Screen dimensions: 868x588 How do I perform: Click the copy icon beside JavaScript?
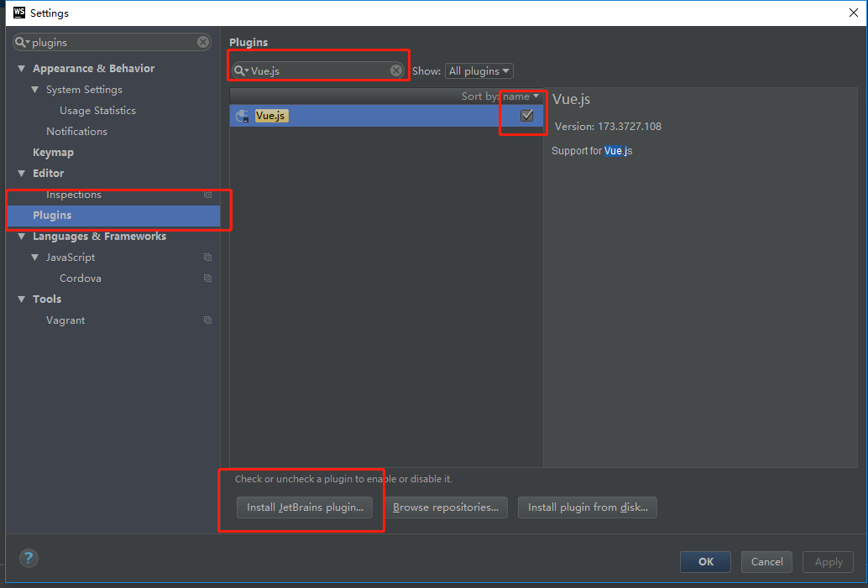pyautogui.click(x=207, y=258)
